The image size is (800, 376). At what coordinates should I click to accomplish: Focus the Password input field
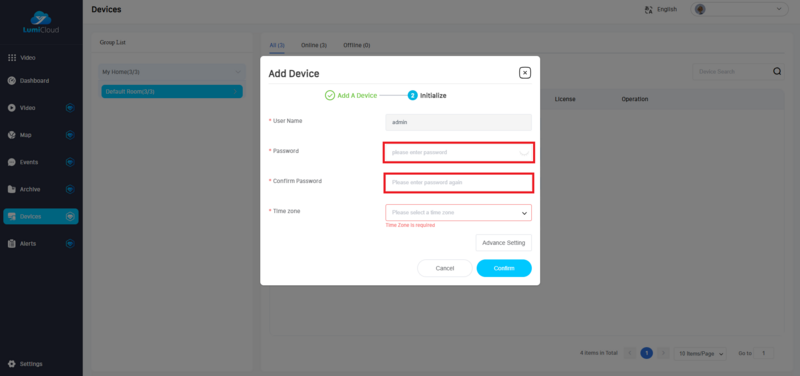[458, 153]
